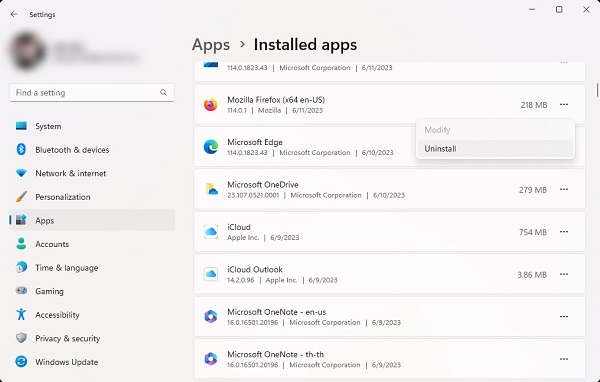
Task: Click in the Find a setting field
Action: (92, 93)
